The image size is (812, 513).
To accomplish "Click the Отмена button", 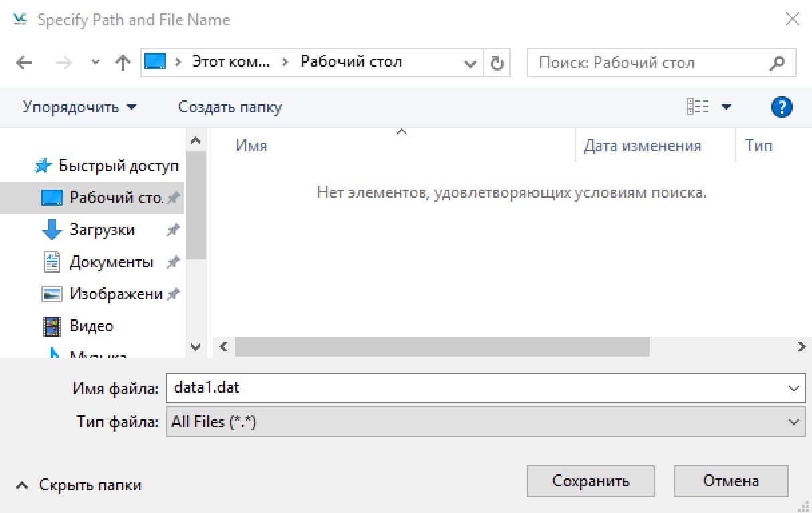I will click(730, 481).
